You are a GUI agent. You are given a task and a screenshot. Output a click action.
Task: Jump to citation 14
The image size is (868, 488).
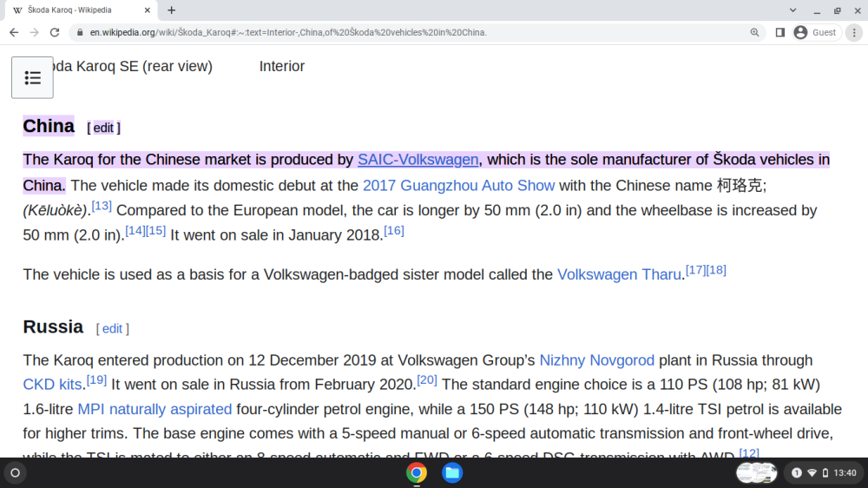pos(135,231)
